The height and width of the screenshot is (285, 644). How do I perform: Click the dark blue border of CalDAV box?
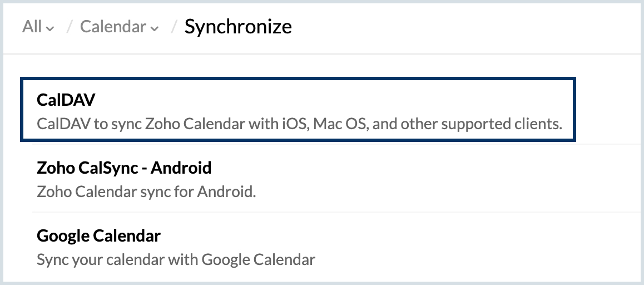click(x=298, y=78)
